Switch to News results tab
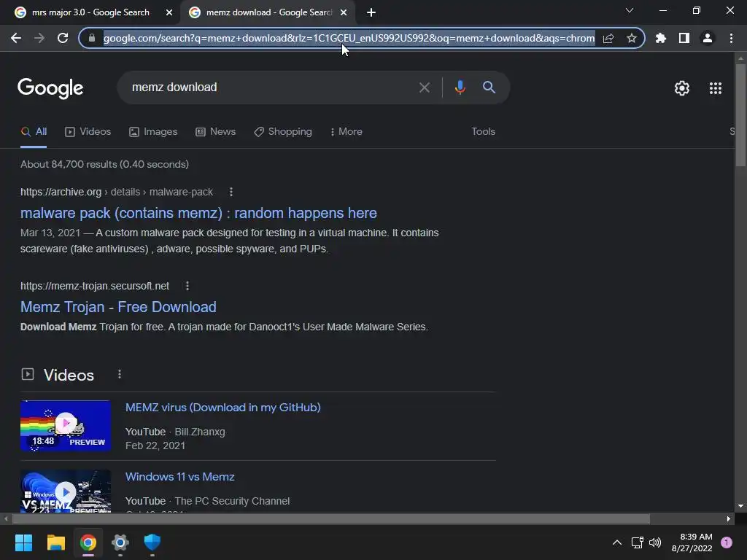The height and width of the screenshot is (560, 747). pos(216,131)
